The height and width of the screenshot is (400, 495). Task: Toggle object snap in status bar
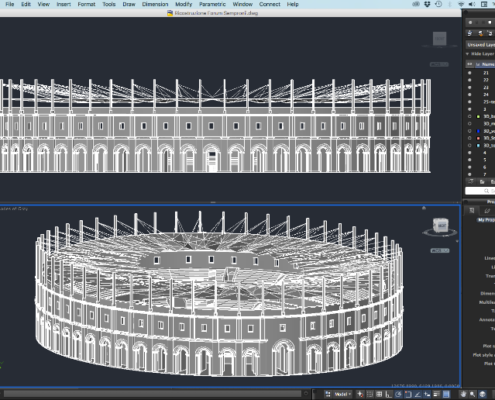click(x=408, y=394)
